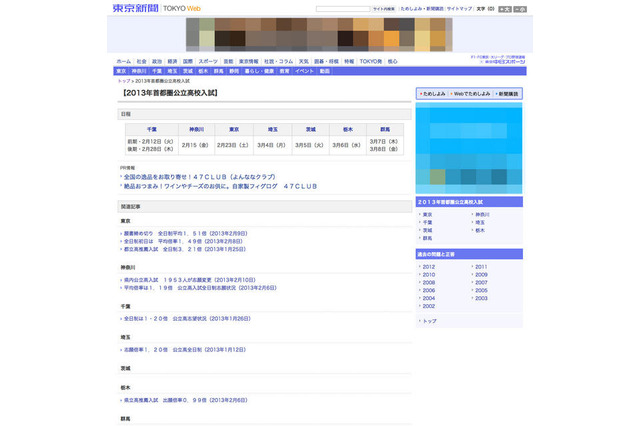The width and height of the screenshot is (640, 426).
Task: Open the 2003 past exam link
Action: point(481,298)
